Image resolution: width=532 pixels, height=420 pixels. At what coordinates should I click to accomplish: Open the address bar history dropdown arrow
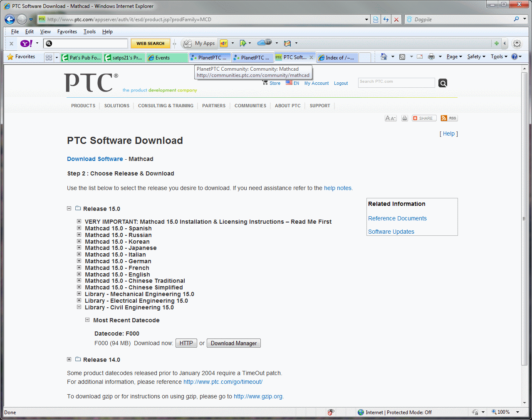coord(366,20)
